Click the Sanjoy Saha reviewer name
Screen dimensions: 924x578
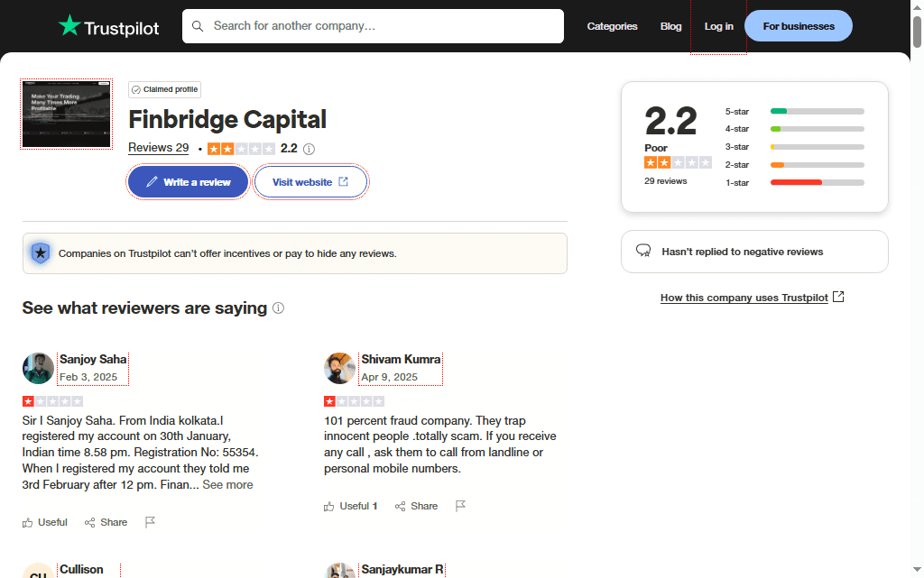point(93,360)
